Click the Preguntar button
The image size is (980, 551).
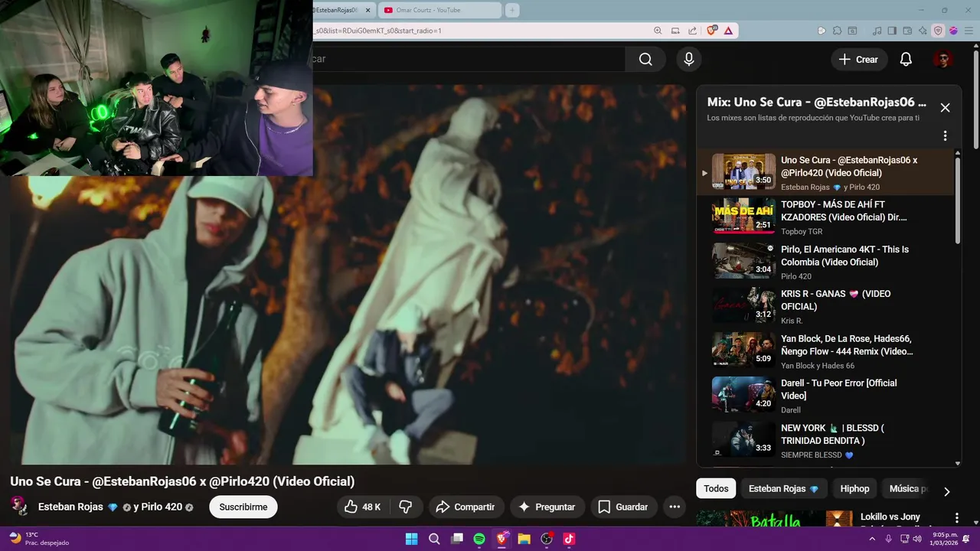(547, 507)
